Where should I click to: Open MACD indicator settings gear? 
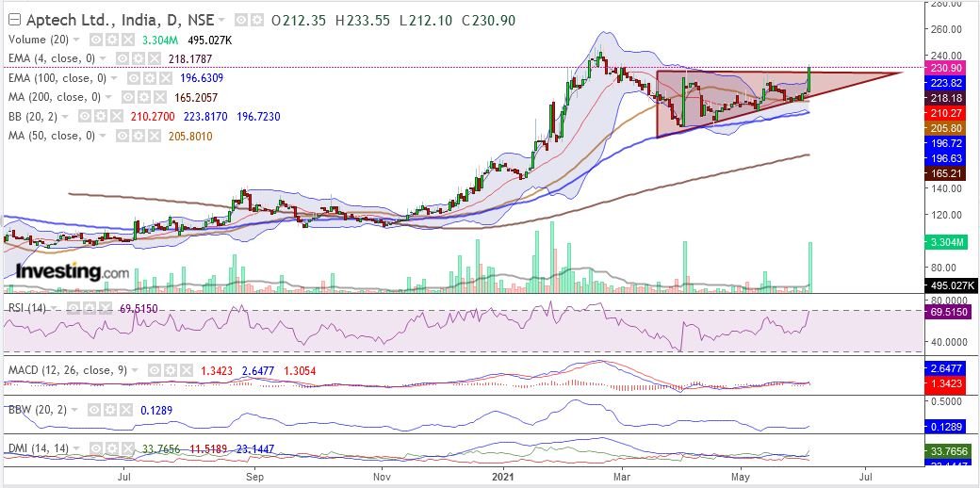pyautogui.click(x=170, y=370)
